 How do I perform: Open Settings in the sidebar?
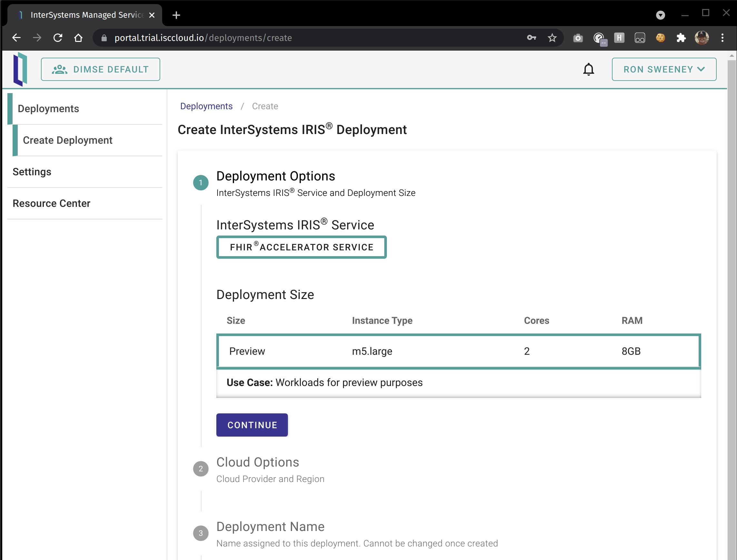tap(32, 172)
